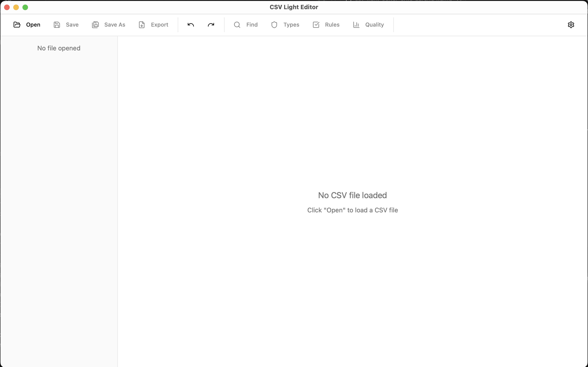The height and width of the screenshot is (367, 588).
Task: Click the shield Types icon
Action: coord(274,25)
